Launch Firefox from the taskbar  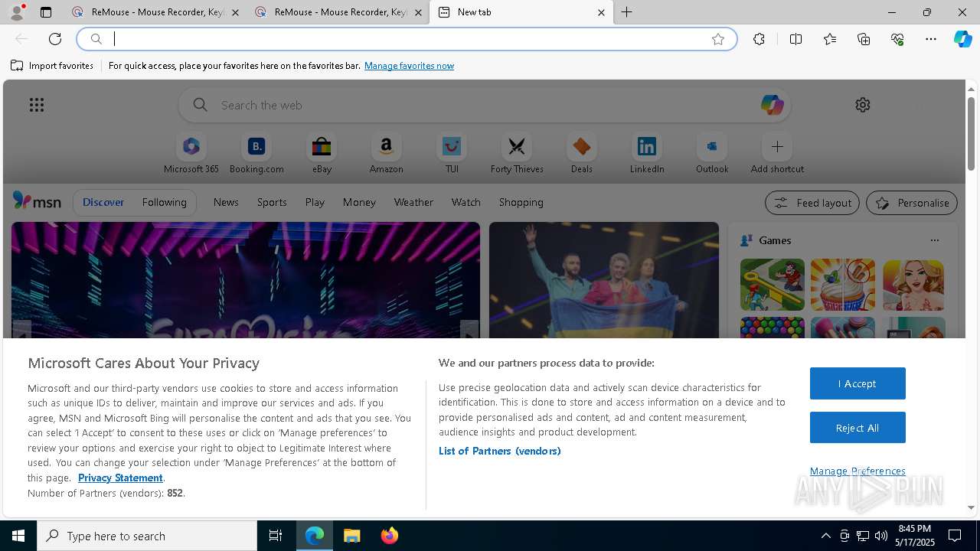389,536
